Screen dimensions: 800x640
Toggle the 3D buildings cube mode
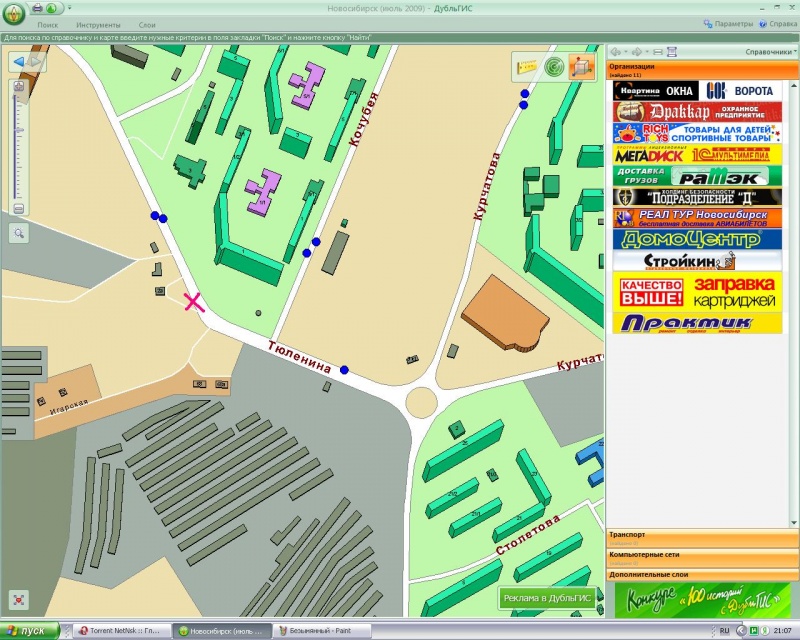click(580, 67)
